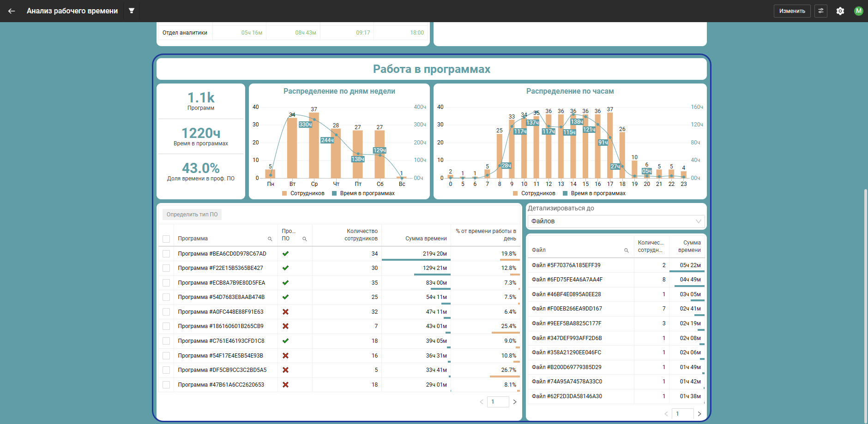
Task: Toggle Сотрудников legend in weekday chart
Action: pos(303,193)
